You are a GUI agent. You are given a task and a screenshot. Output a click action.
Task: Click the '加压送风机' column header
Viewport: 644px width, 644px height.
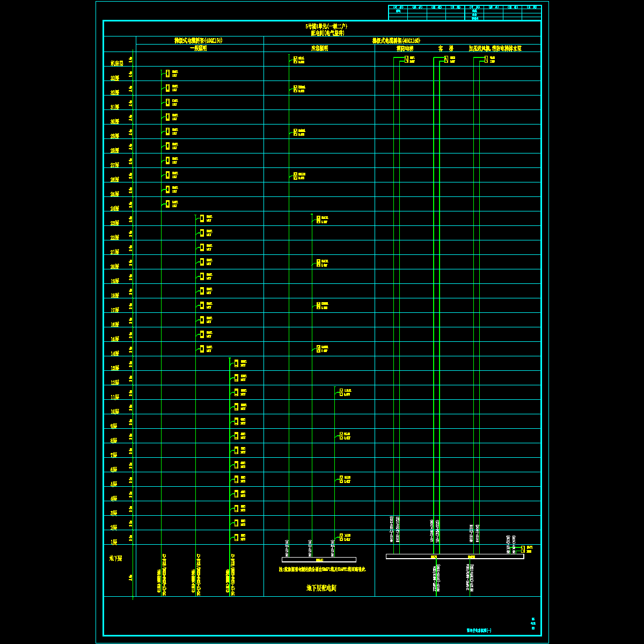(479, 48)
